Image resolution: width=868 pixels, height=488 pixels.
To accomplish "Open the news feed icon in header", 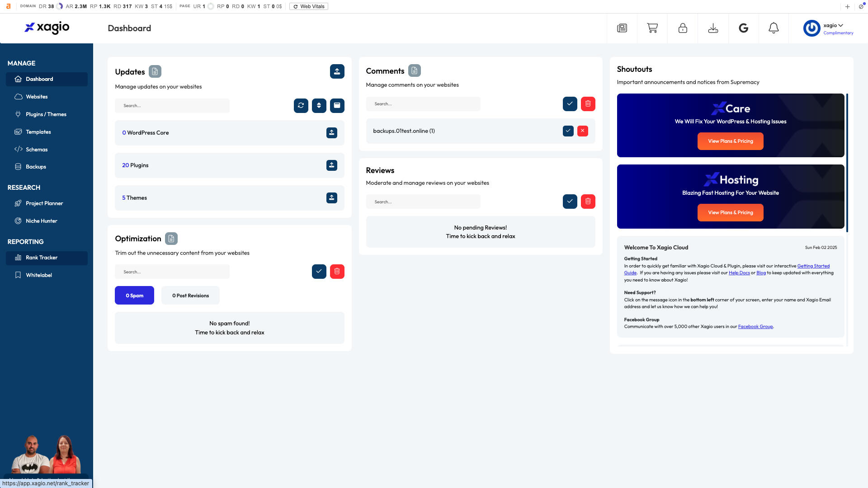I will 622,28.
